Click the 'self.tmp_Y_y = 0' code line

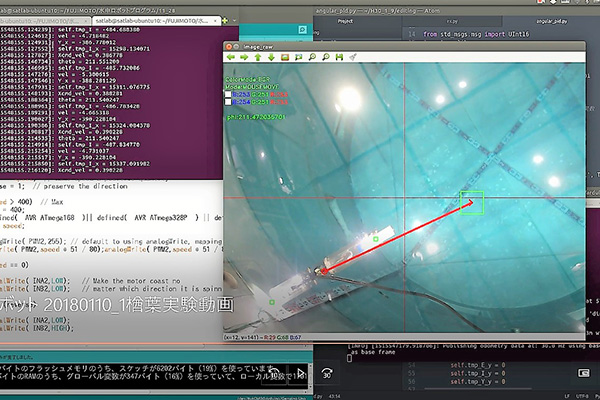[478, 382]
